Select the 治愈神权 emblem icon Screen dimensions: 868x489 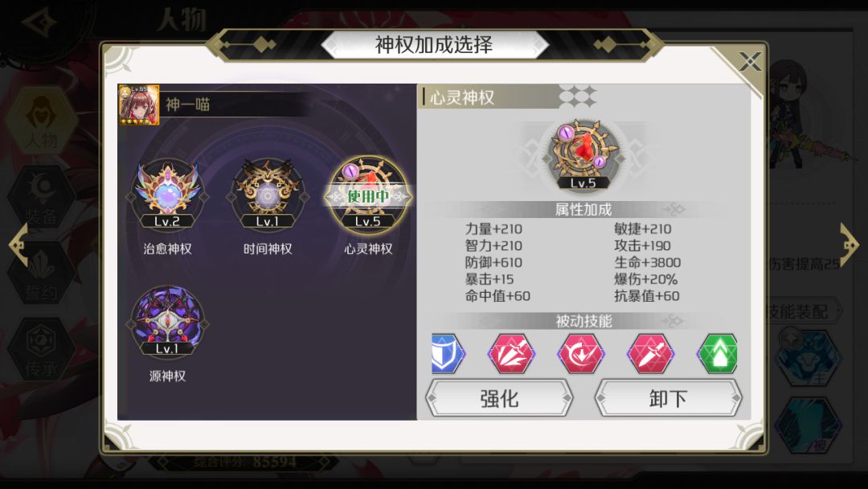coord(167,195)
